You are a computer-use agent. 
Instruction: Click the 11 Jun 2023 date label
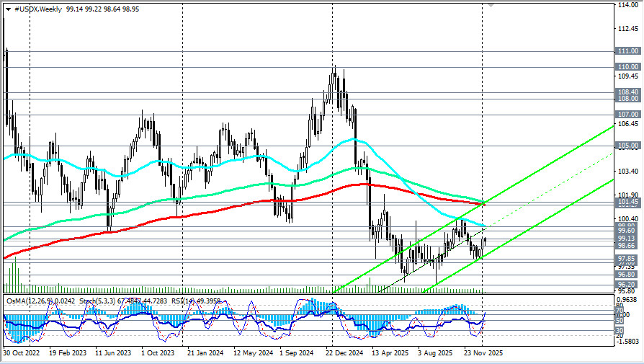[x=113, y=353]
